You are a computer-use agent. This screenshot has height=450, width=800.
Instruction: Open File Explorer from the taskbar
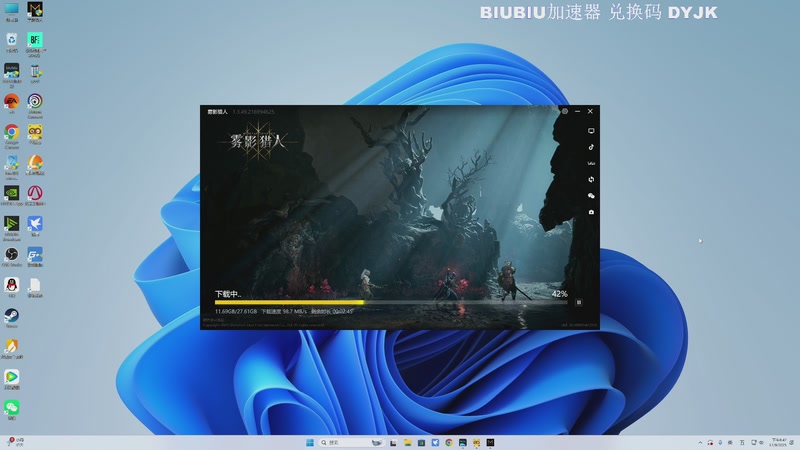(x=407, y=442)
